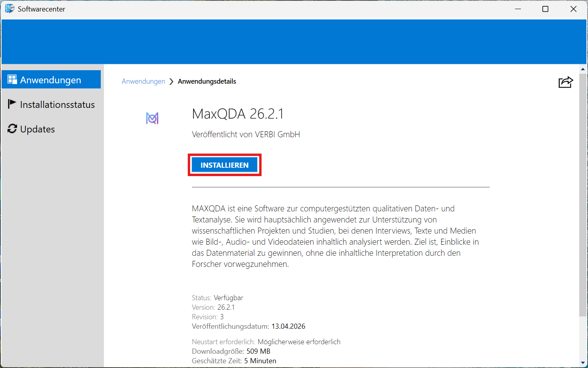Click the 'Revision: 3' line
The width and height of the screenshot is (588, 368).
coord(208,317)
